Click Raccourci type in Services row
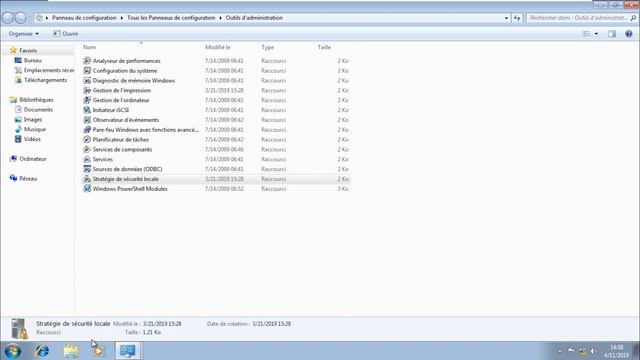Image resolution: width=640 pixels, height=360 pixels. [273, 159]
